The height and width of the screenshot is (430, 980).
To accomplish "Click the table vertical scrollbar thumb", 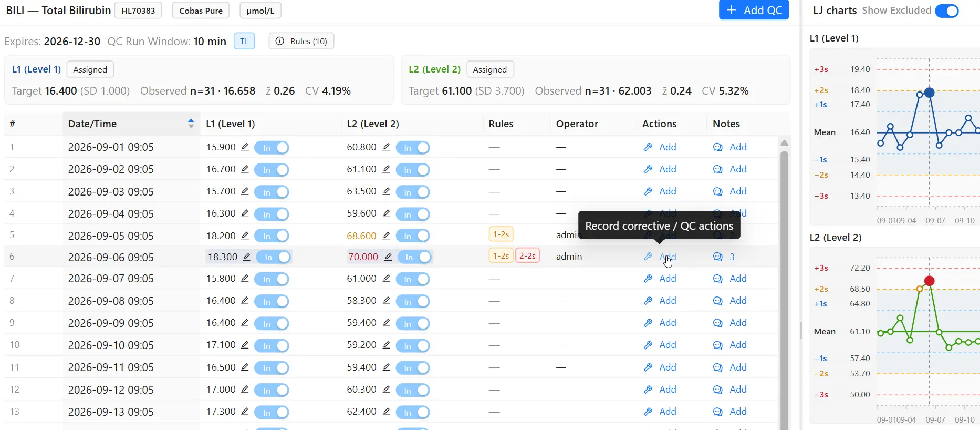I will pos(784,289).
